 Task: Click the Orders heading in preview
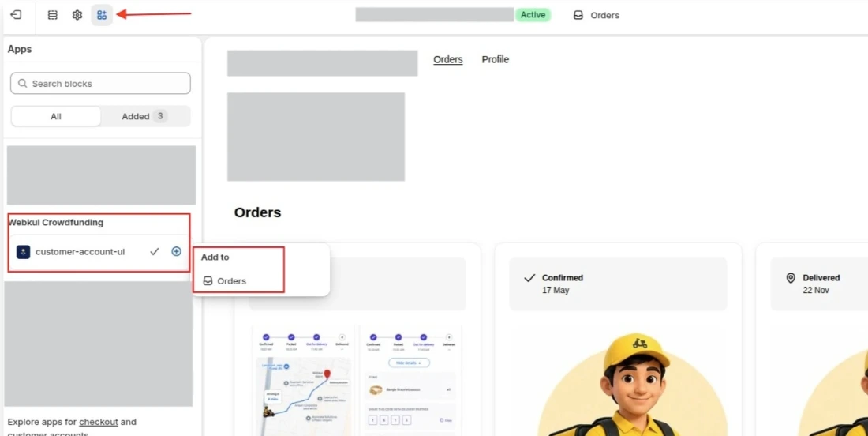[x=257, y=212]
